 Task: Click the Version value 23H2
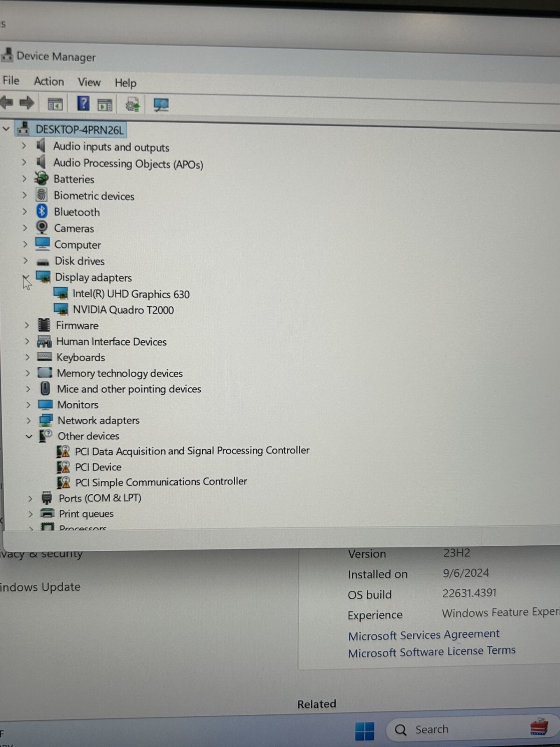[x=456, y=553]
